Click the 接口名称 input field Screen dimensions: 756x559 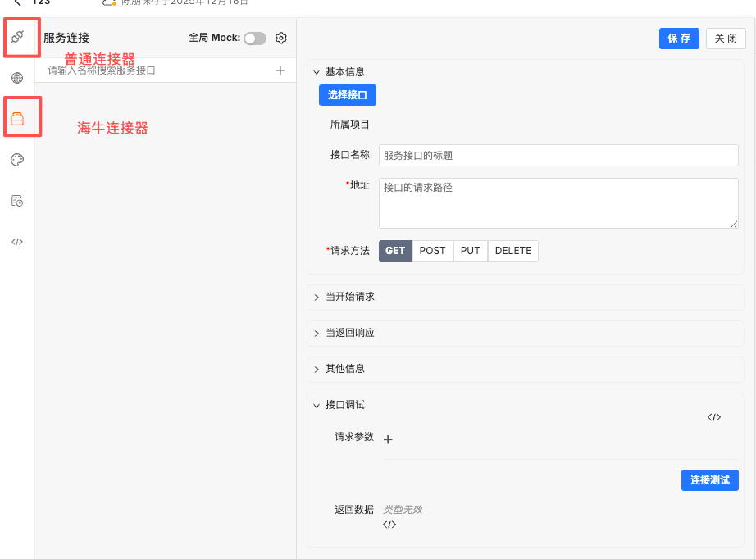coord(558,155)
